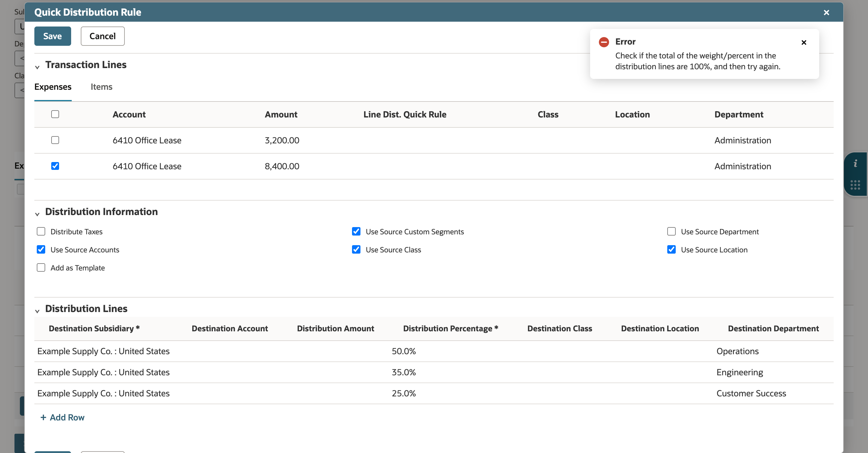Switch to the Expenses tab
This screenshot has width=868, height=453.
pyautogui.click(x=53, y=87)
